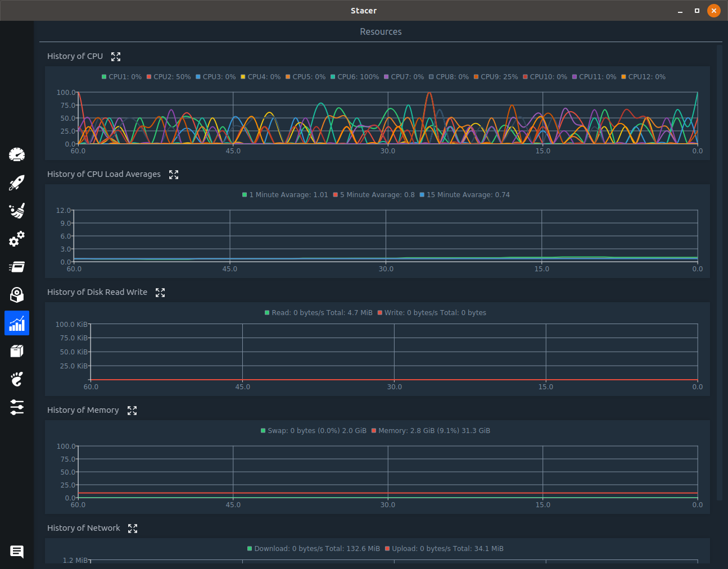Screen dimensions: 728x569
Task: Click the CPU6 green legend color swatch
Action: [x=333, y=77]
